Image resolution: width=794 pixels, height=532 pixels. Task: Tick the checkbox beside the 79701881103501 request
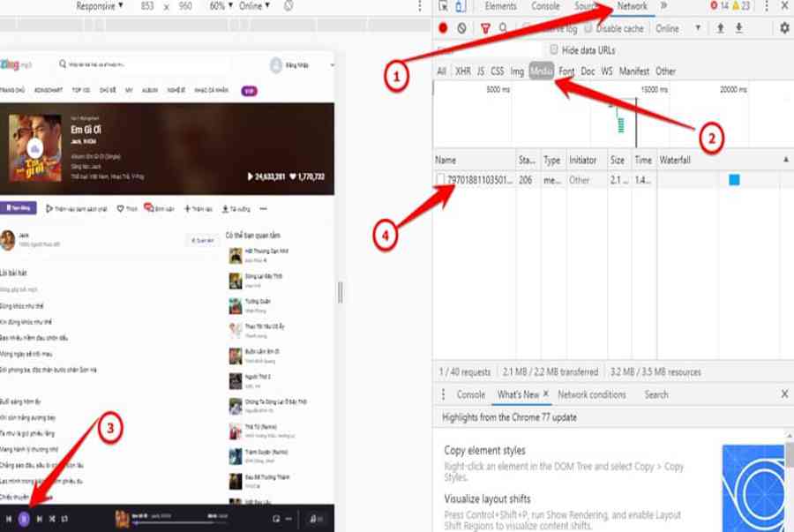440,180
